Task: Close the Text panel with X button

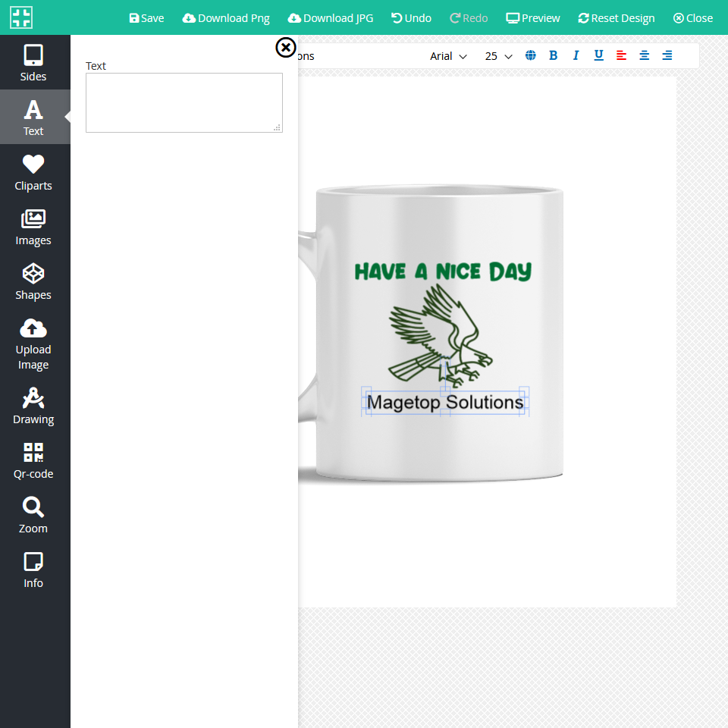Action: click(x=285, y=48)
